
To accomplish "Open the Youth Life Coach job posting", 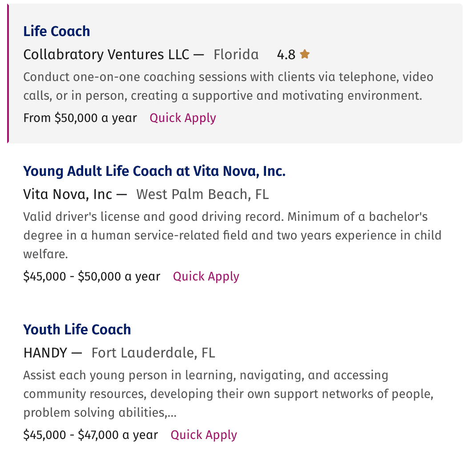I will click(77, 329).
